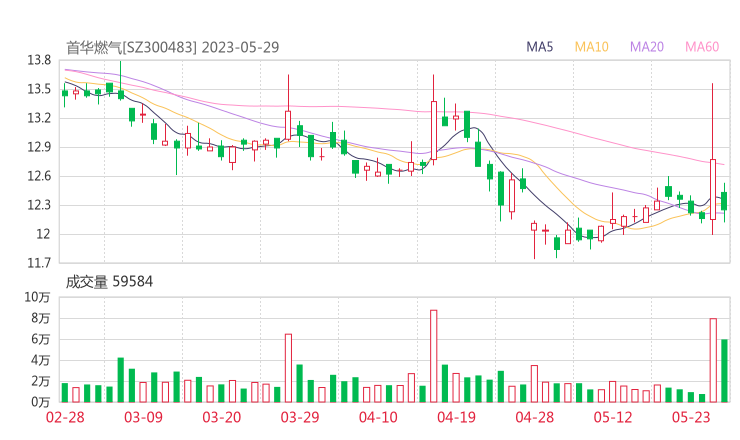Viewport: 740px width, 440px height.
Task: Click the 03-29 date label
Action: point(299,418)
